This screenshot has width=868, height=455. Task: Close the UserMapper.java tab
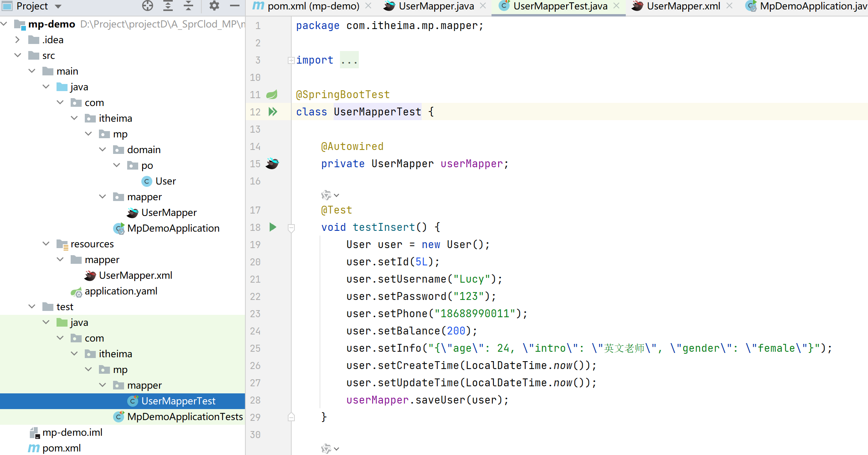(483, 6)
